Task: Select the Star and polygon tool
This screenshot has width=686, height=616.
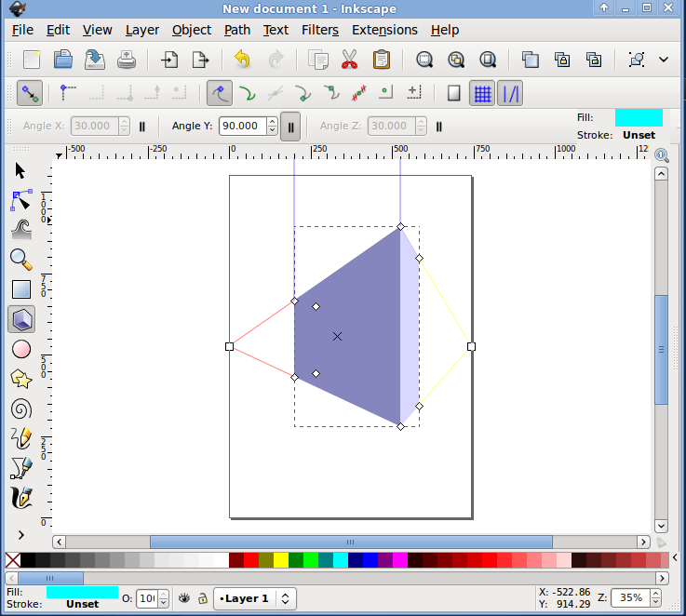Action: (21, 379)
